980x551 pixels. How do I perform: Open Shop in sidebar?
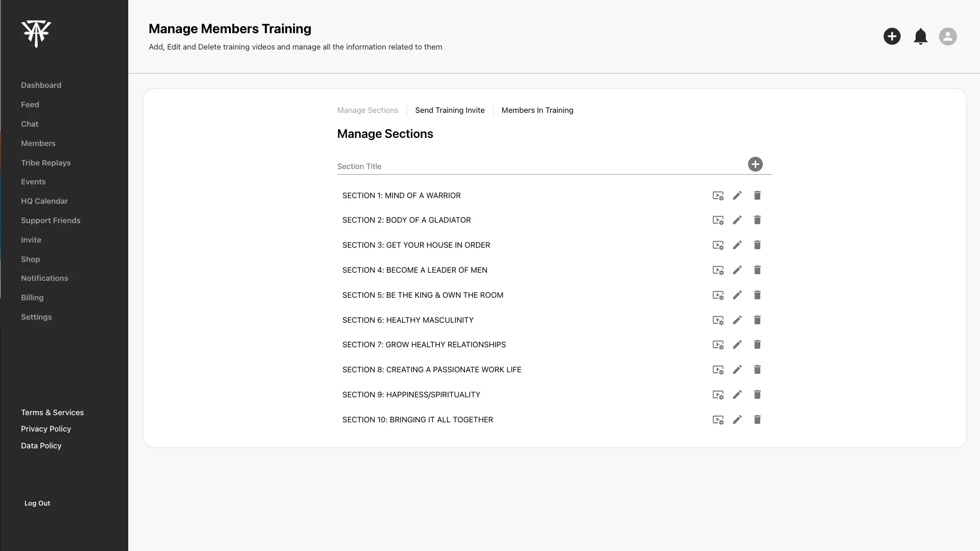point(31,259)
